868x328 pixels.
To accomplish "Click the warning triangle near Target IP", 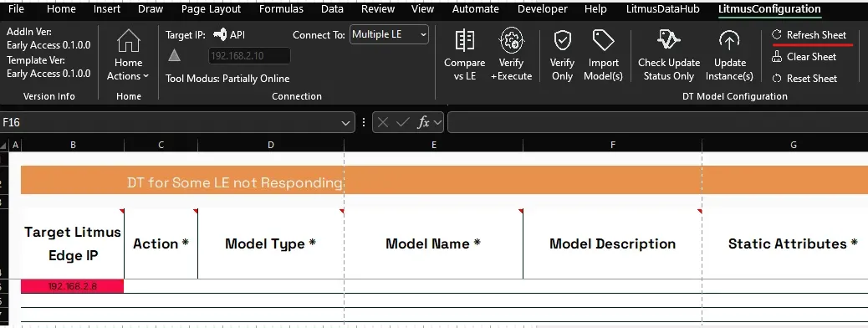I will (175, 55).
